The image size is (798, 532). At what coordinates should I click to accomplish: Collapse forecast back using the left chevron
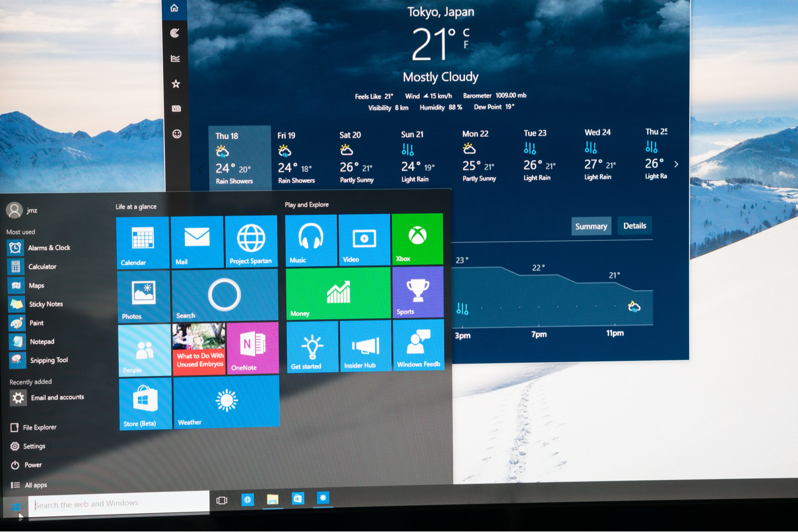(200, 169)
